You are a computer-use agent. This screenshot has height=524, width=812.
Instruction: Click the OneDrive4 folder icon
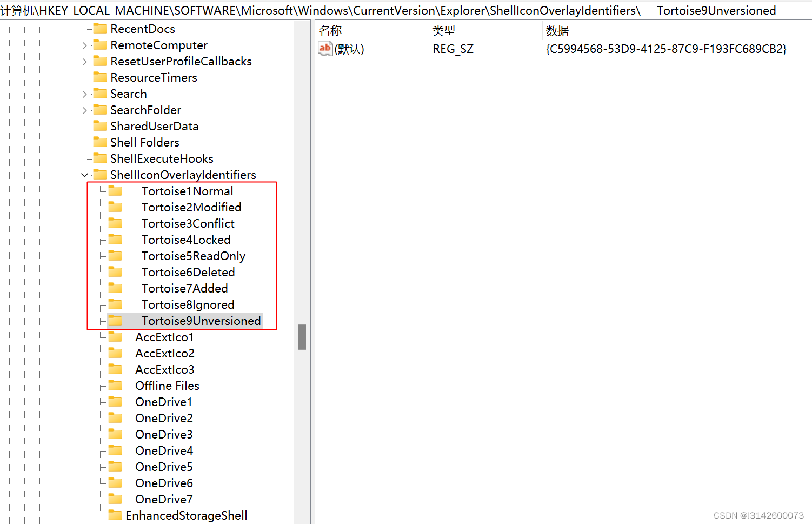115,450
